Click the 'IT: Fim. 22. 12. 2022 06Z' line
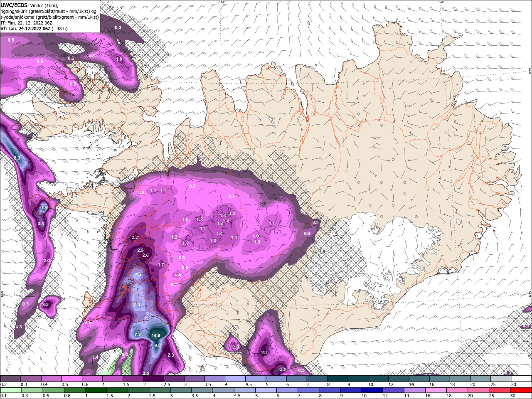Image resolution: width=532 pixels, height=399 pixels. [x=26, y=23]
